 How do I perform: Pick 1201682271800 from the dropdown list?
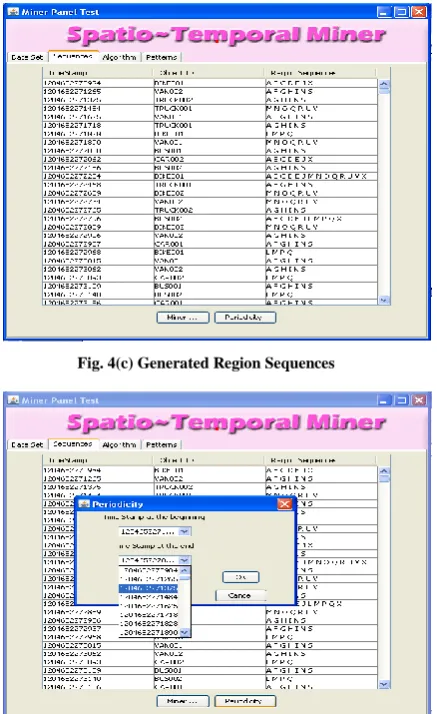pyautogui.click(x=148, y=632)
